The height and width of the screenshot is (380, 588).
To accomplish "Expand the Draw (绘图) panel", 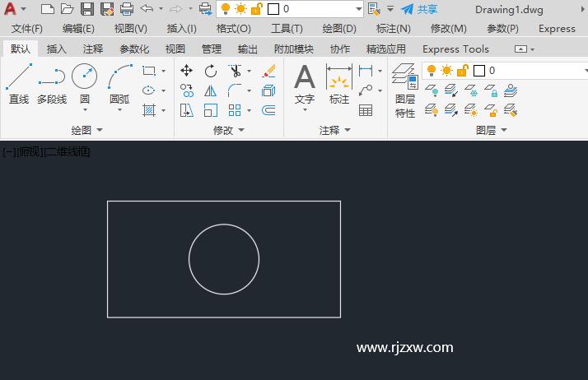I will coord(87,130).
